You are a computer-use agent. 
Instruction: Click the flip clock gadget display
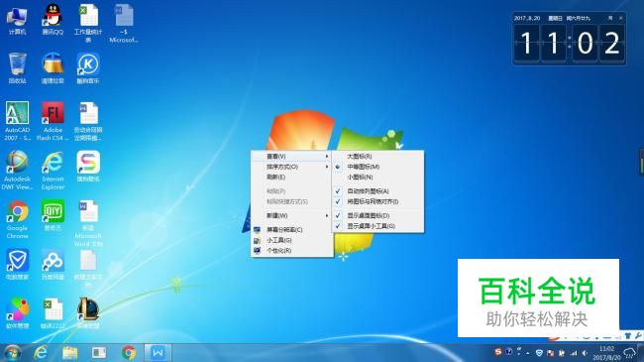[570, 44]
